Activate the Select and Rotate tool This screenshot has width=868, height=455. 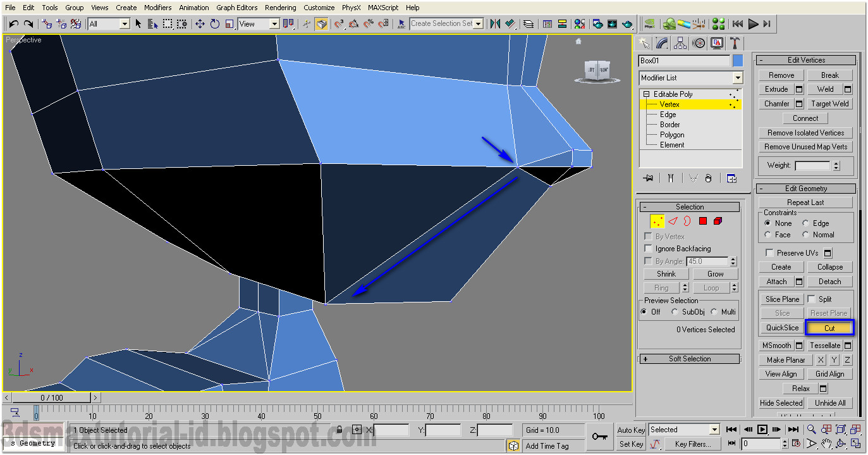(x=215, y=23)
